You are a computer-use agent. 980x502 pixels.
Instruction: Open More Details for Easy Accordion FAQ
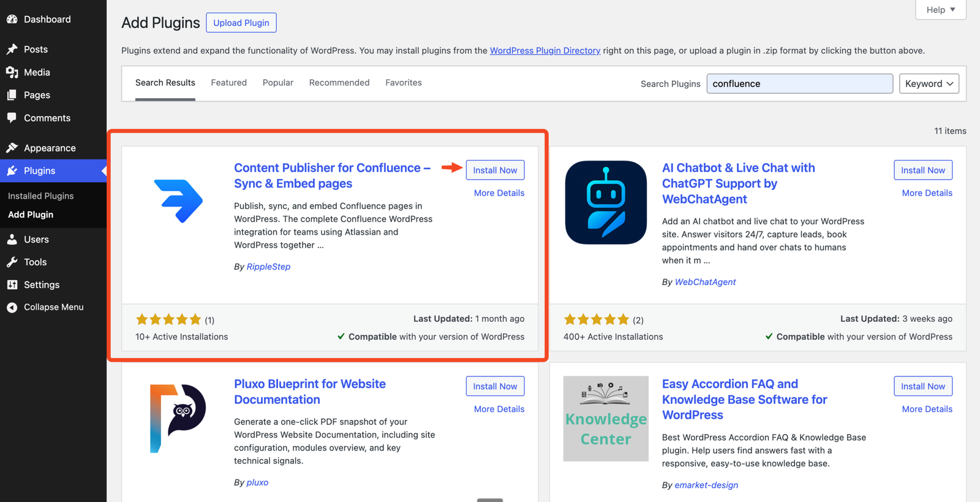[927, 409]
